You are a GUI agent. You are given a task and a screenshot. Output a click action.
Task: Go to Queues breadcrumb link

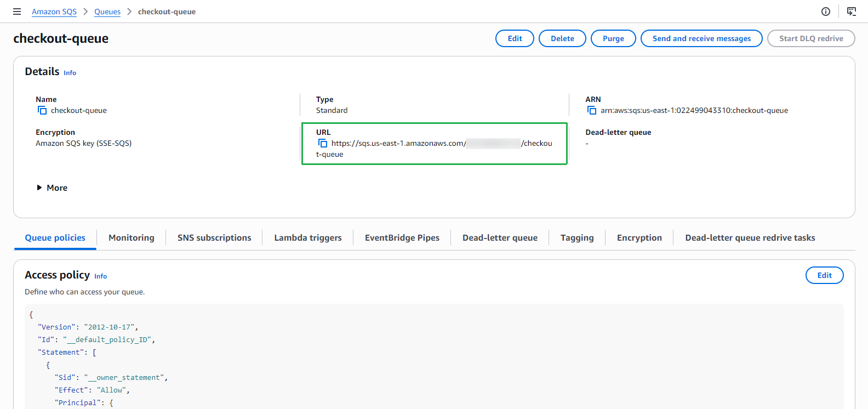pyautogui.click(x=107, y=12)
